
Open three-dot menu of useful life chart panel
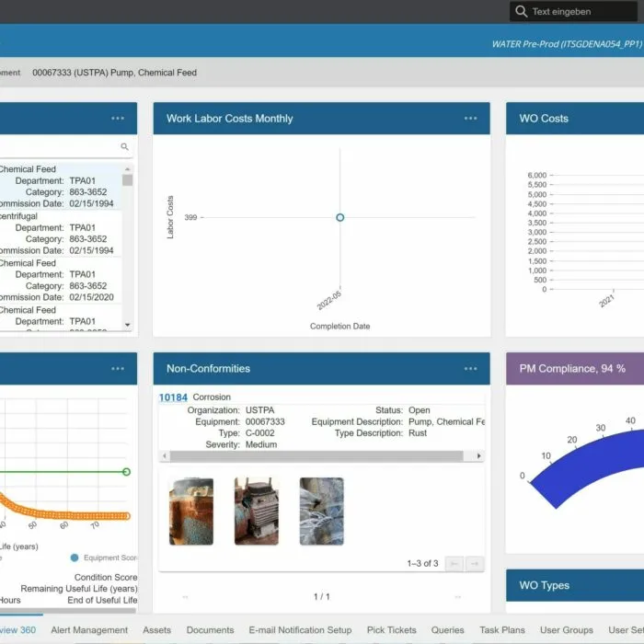[x=118, y=368]
